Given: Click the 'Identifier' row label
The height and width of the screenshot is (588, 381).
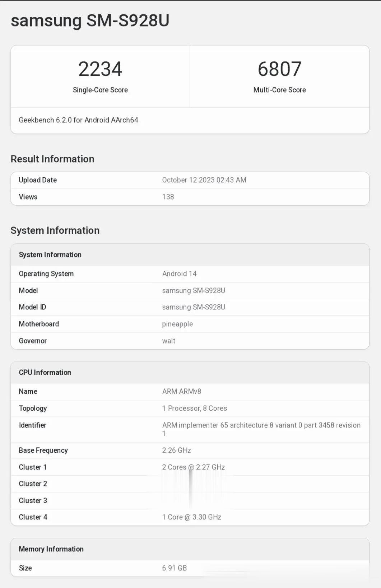Looking at the screenshot, I should point(32,425).
